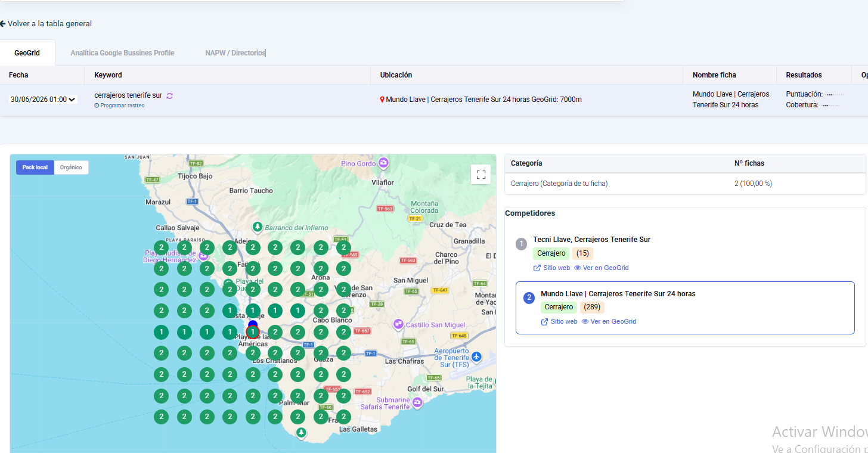
Task: Click the red location pin icon
Action: click(x=382, y=100)
